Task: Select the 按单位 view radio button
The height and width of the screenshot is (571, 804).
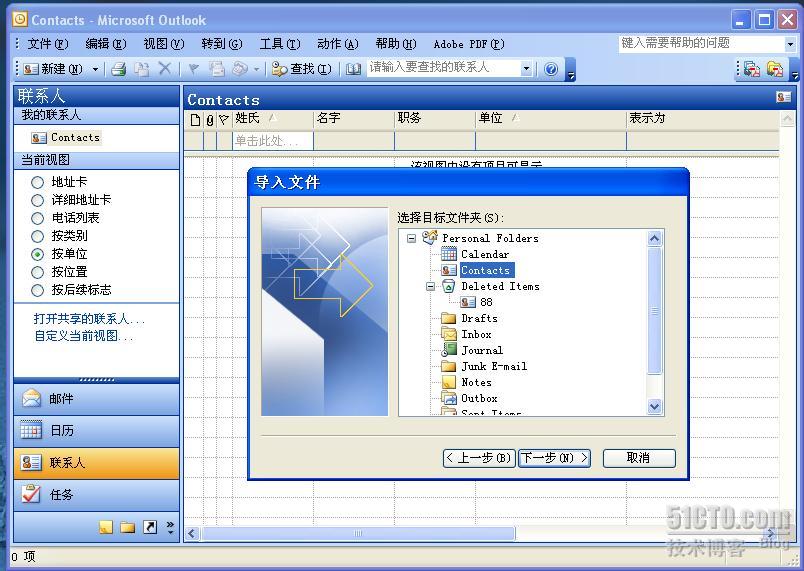Action: (37, 254)
